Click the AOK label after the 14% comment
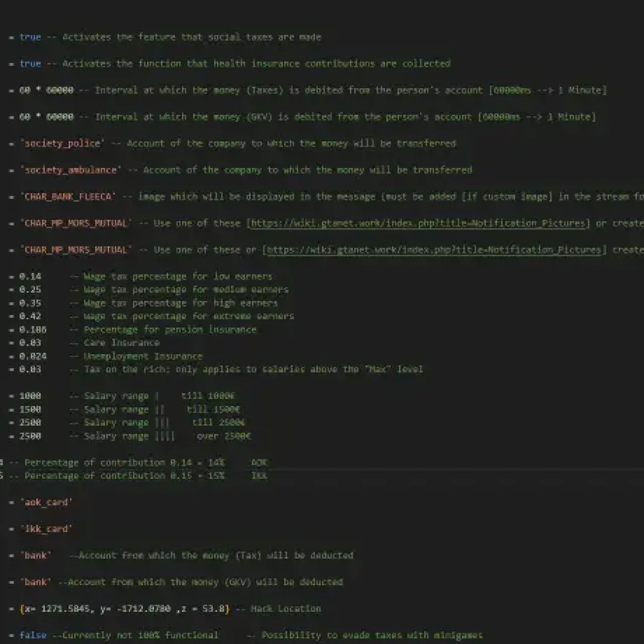Viewport: 644px width, 644px height. pos(259,462)
